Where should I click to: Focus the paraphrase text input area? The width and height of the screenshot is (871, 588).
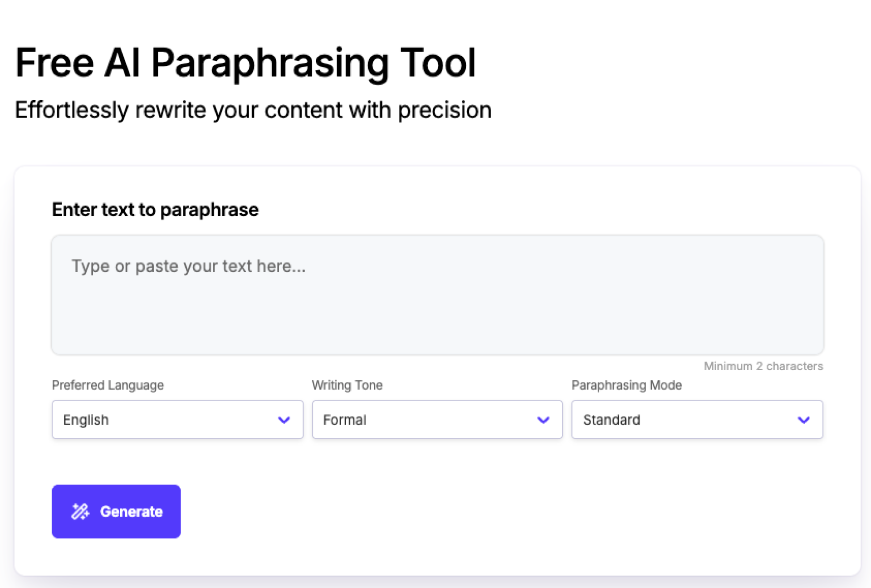tap(437, 309)
